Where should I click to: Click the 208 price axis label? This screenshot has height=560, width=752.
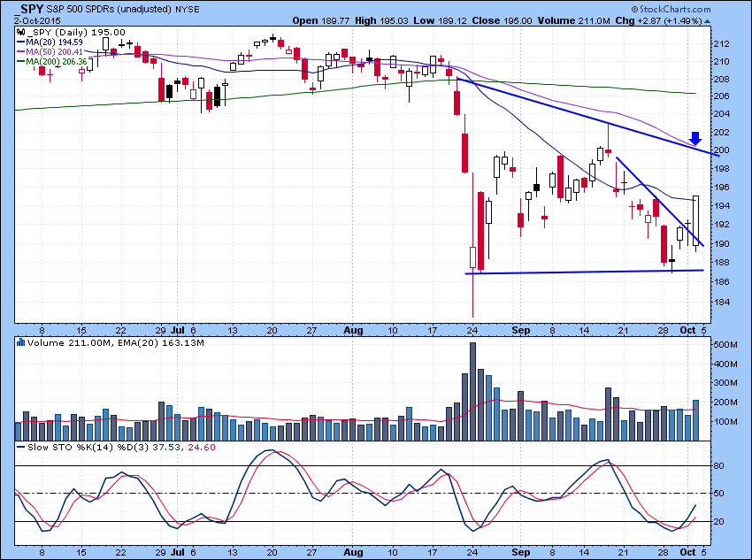722,79
